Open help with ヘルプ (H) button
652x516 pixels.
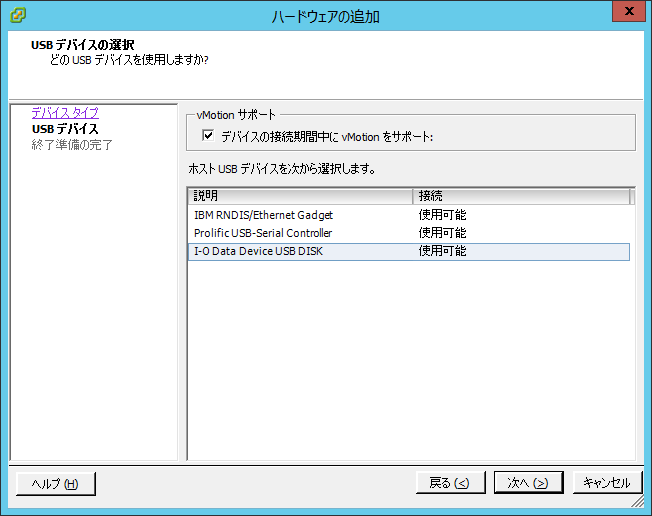pos(56,484)
